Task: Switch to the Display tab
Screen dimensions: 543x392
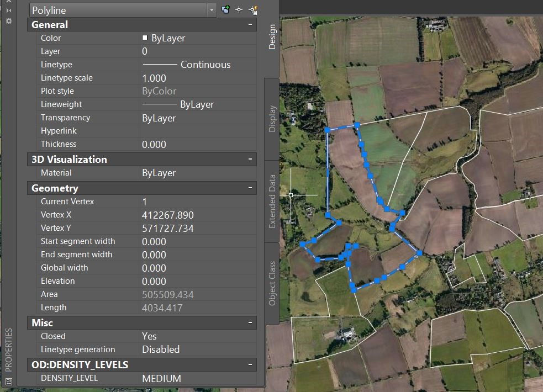Action: pos(272,119)
